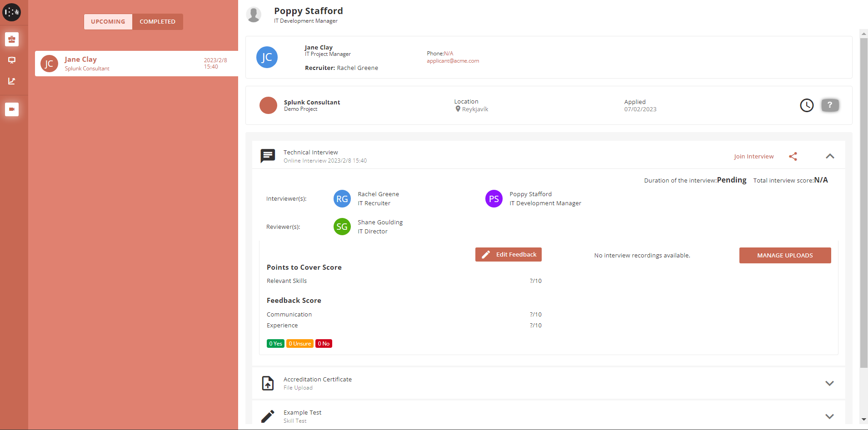Open the analytics chart icon in sidebar

[x=12, y=81]
